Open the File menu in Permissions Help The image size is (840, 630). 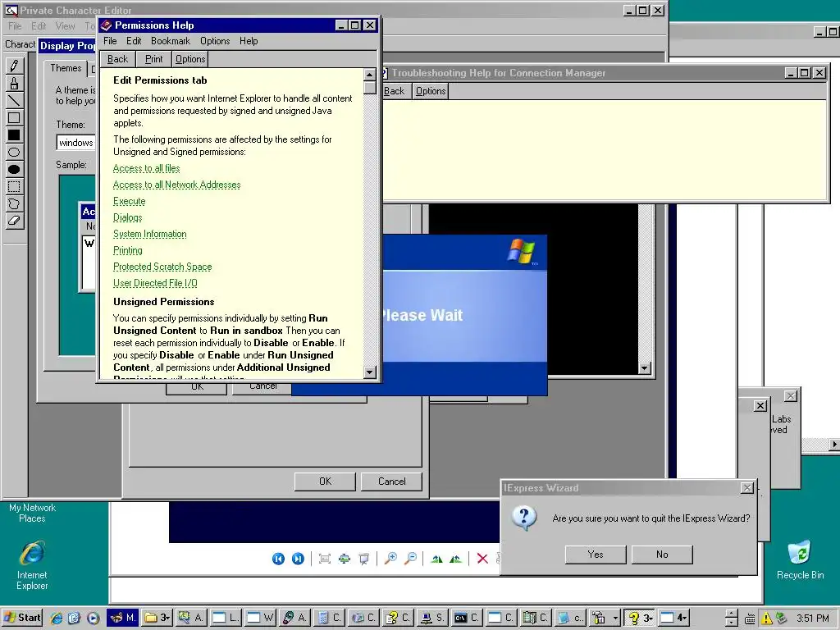110,41
